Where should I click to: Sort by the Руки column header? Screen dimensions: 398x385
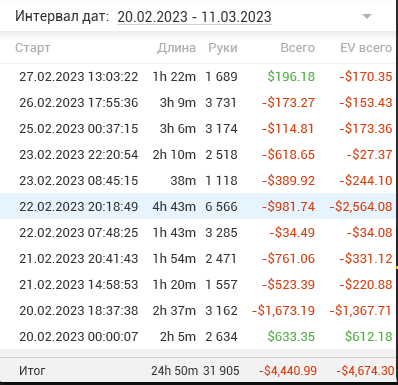click(223, 48)
